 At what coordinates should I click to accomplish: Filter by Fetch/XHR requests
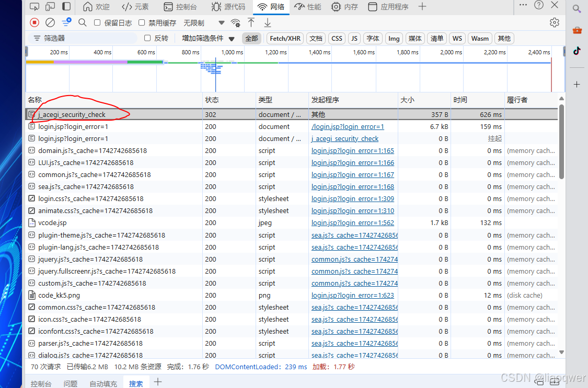tap(285, 38)
